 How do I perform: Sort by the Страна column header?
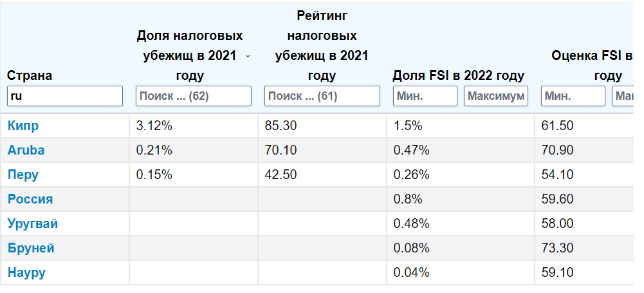click(x=30, y=75)
